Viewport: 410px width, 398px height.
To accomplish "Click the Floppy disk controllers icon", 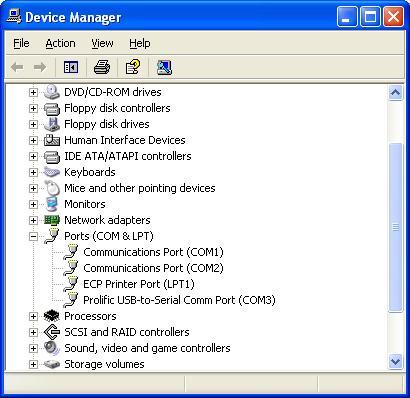I will (x=52, y=108).
